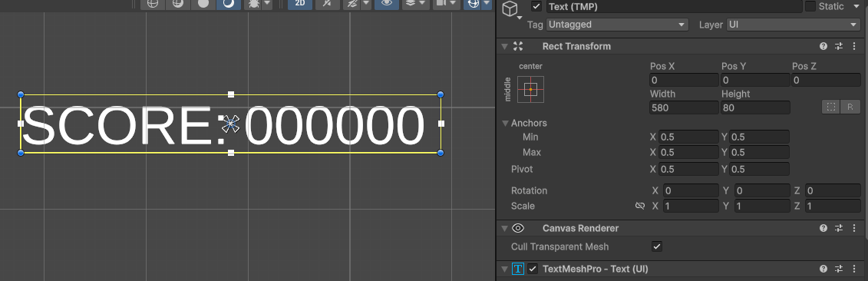This screenshot has width=868, height=281.
Task: Collapse the TextMeshPro - Text (UI) foldout
Action: coord(504,269)
